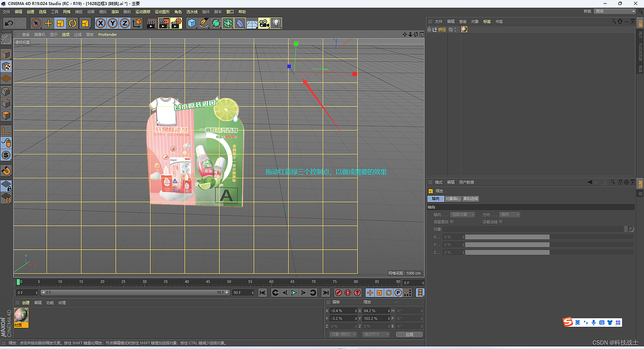
Task: Select the 材质 material thumbnail
Action: 22,318
